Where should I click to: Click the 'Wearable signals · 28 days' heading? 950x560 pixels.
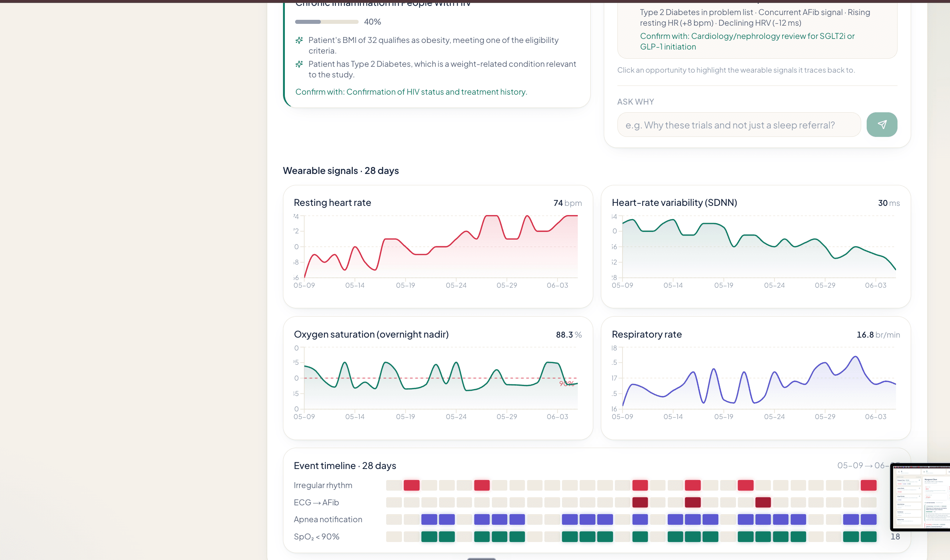tap(340, 171)
